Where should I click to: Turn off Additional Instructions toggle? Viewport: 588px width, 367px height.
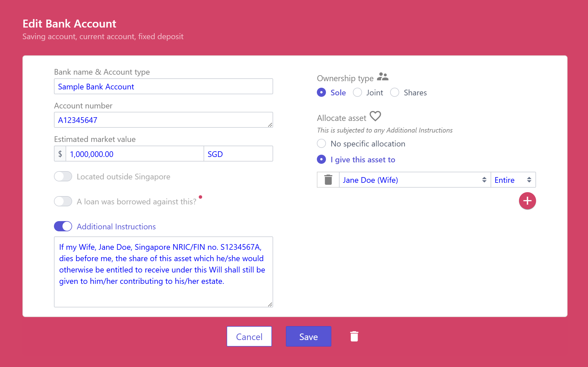click(63, 226)
